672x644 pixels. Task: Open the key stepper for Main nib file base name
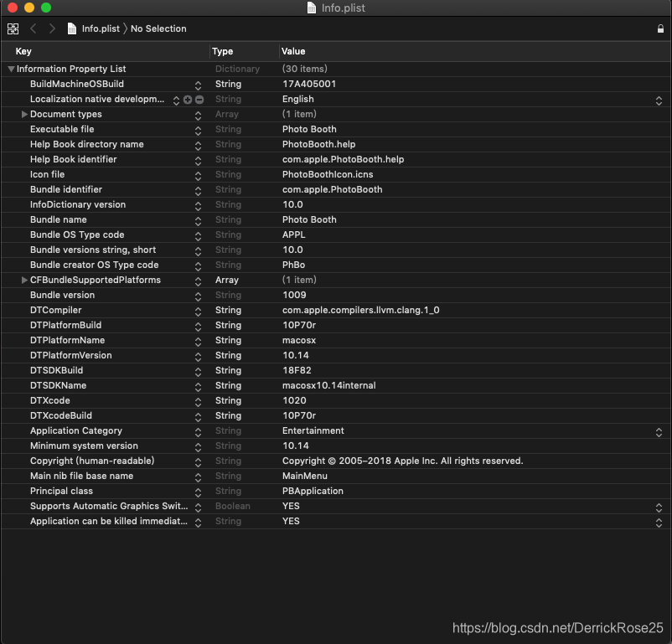[198, 477]
